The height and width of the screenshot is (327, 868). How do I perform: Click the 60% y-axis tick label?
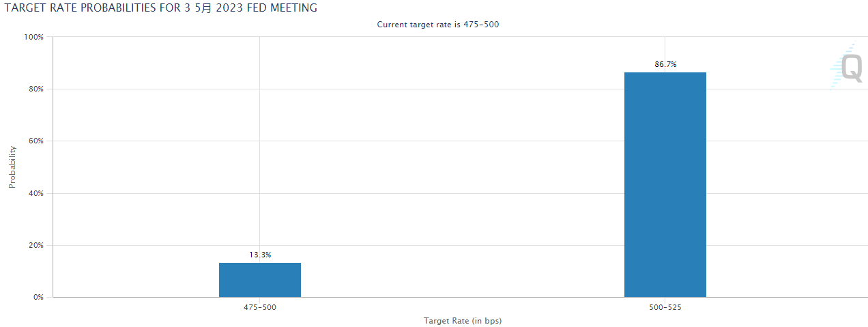(35, 141)
